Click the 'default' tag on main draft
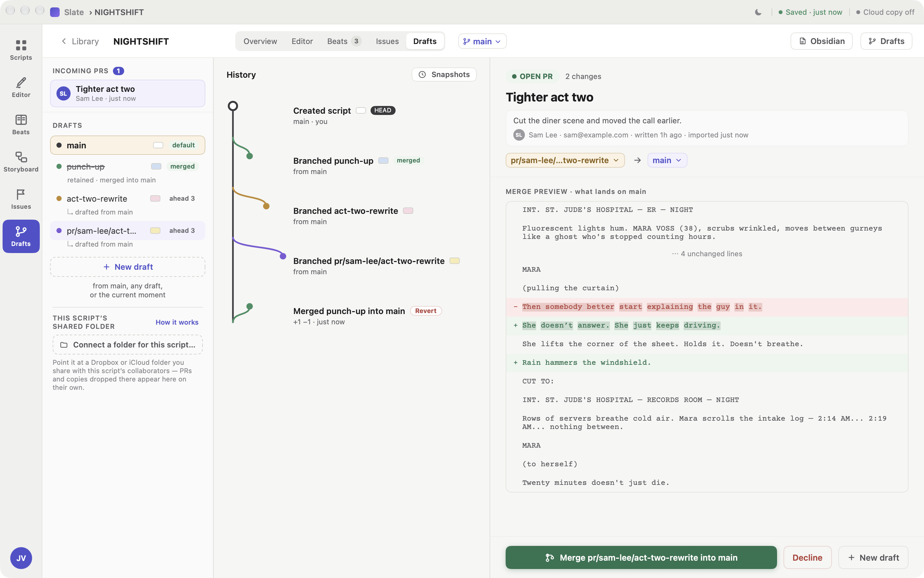924x578 pixels. click(183, 145)
